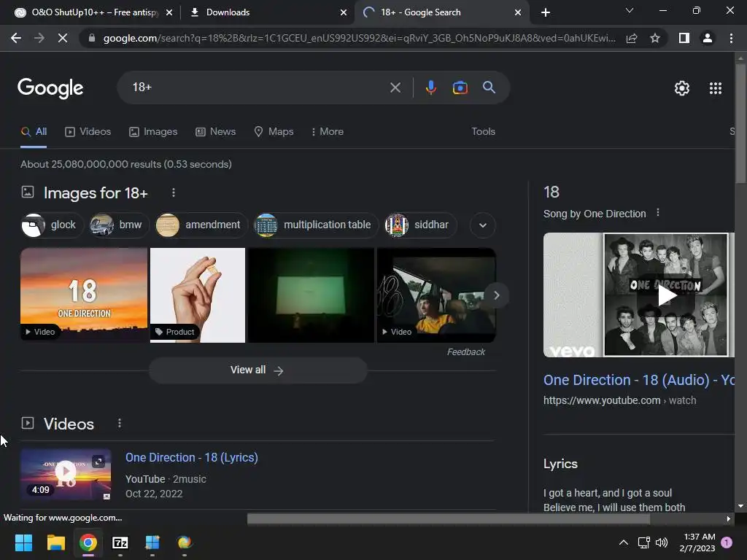Show next images with the carousel arrow
This screenshot has height=560, width=747.
click(x=496, y=295)
